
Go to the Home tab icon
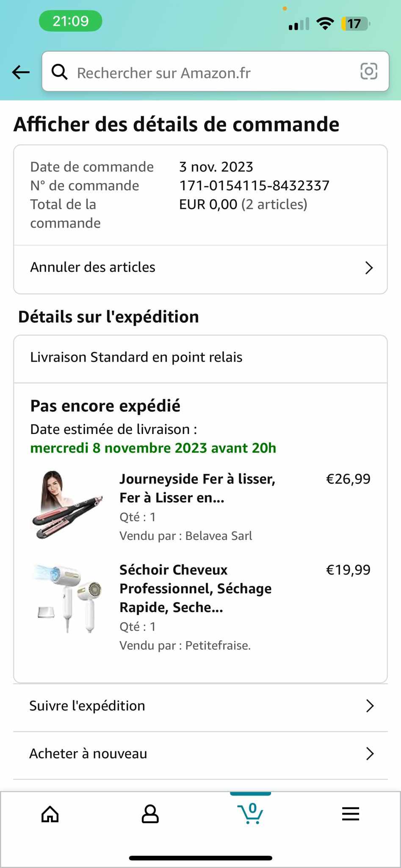[x=50, y=814]
